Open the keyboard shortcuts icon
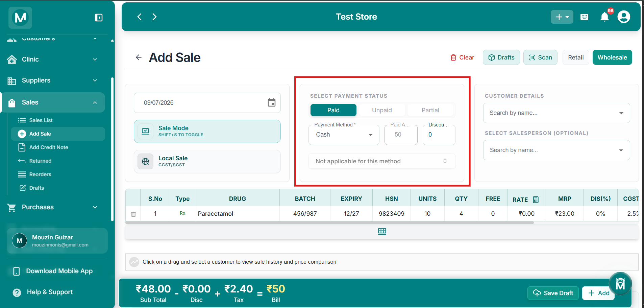This screenshot has width=644, height=308. coord(584,17)
